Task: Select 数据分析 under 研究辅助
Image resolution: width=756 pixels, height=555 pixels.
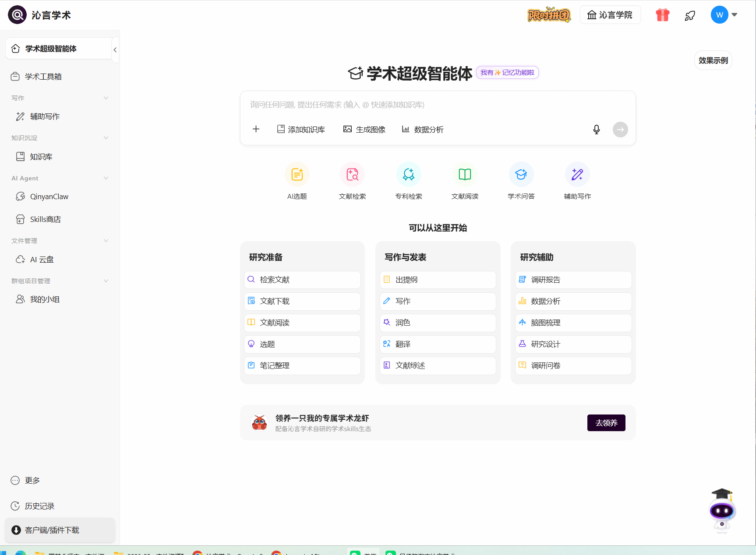Action: click(x=573, y=301)
